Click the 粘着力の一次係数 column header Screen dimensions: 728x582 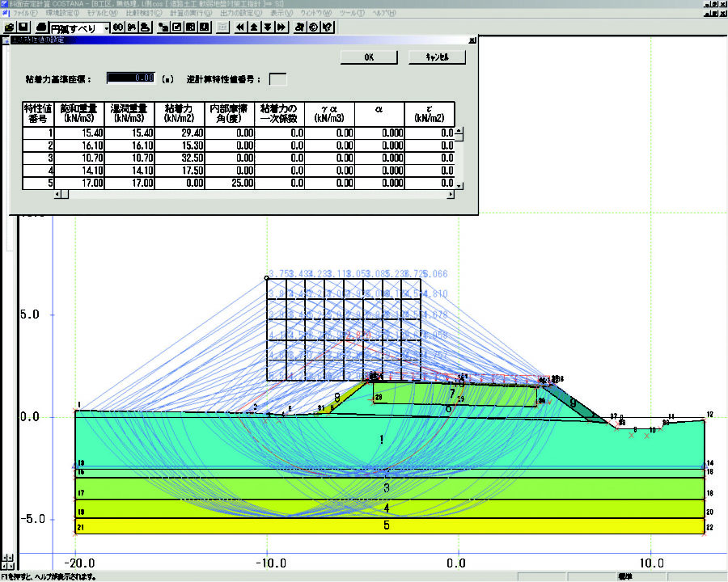point(280,114)
